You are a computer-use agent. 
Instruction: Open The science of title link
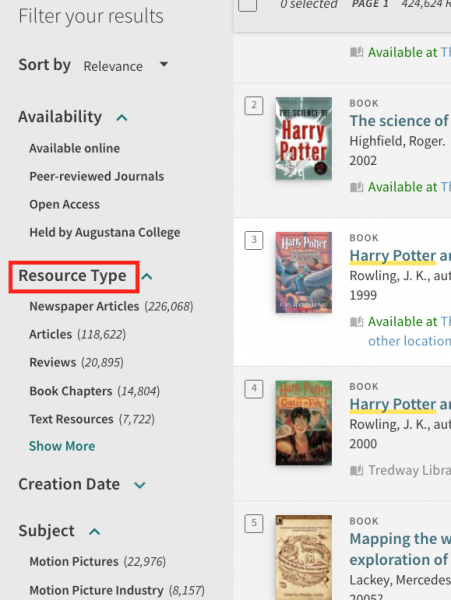pos(400,121)
